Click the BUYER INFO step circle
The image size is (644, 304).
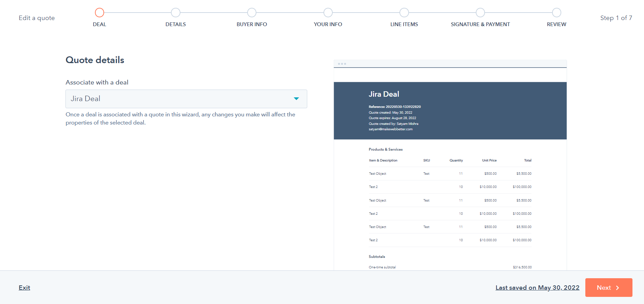252,13
